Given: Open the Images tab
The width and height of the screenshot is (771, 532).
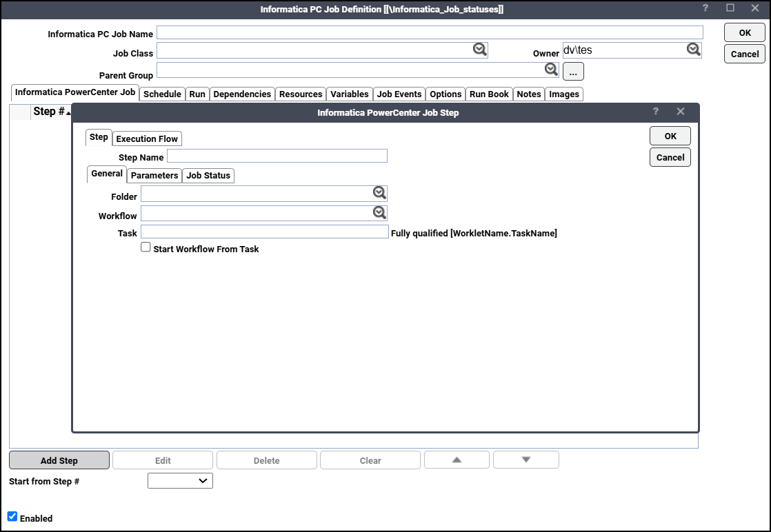Looking at the screenshot, I should [x=564, y=94].
